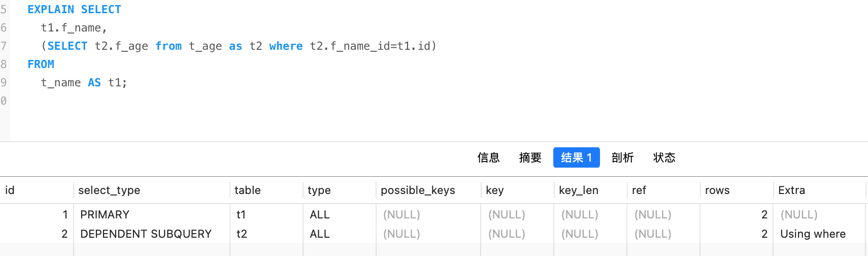Select the table column header

tap(248, 190)
